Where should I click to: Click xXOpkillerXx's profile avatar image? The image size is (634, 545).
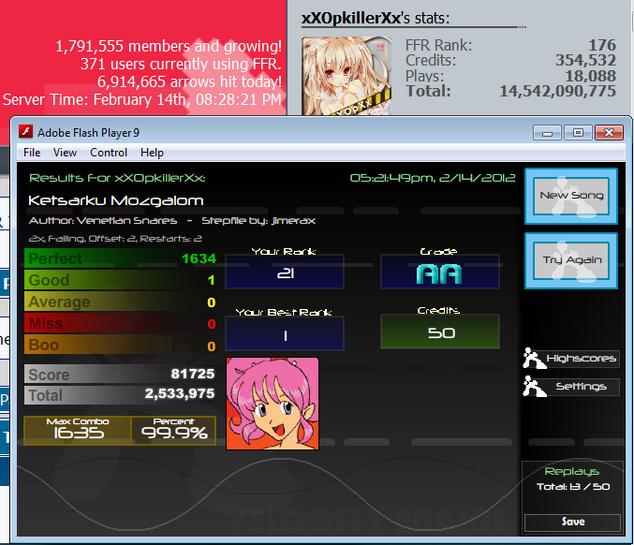point(347,76)
